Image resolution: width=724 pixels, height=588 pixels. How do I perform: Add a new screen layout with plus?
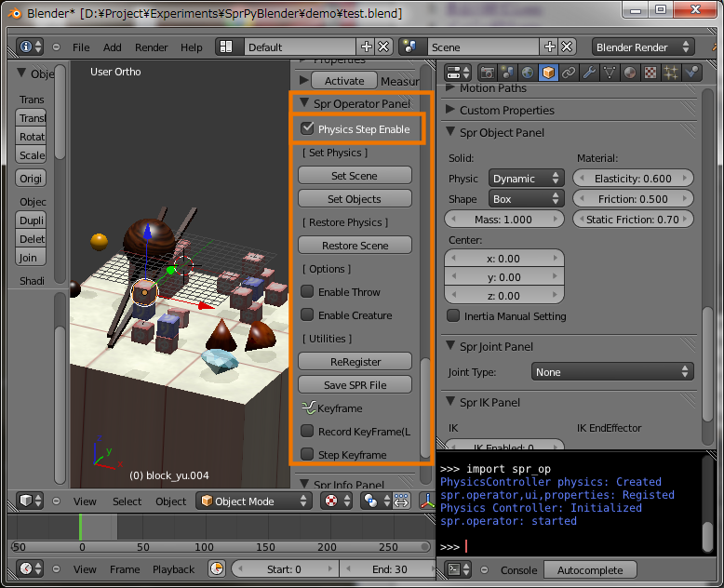point(366,47)
